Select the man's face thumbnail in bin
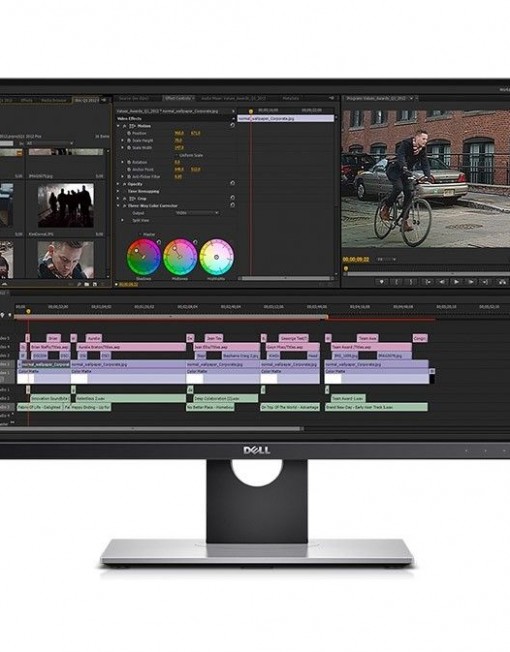The width and height of the screenshot is (510, 652). [66, 260]
